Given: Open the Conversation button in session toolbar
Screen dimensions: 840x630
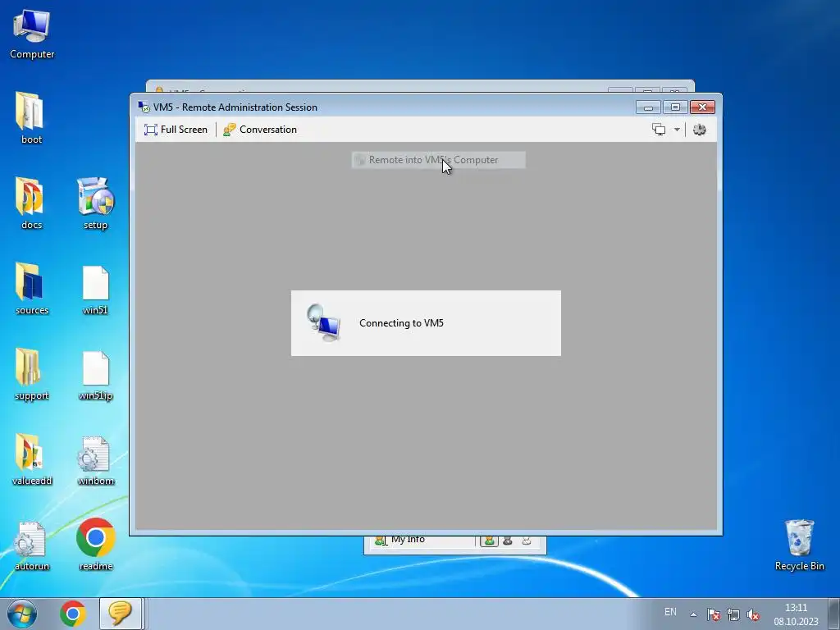Looking at the screenshot, I should [260, 130].
